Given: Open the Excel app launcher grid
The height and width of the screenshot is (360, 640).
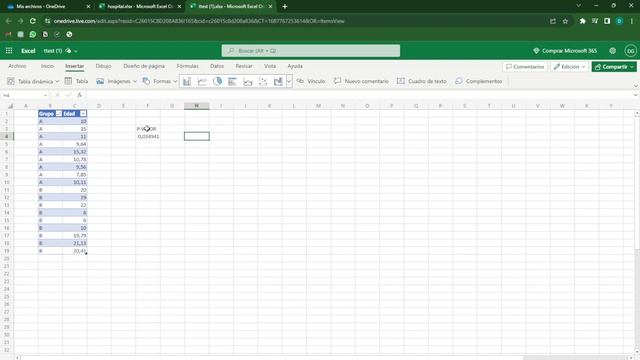Looking at the screenshot, I should pyautogui.click(x=9, y=51).
